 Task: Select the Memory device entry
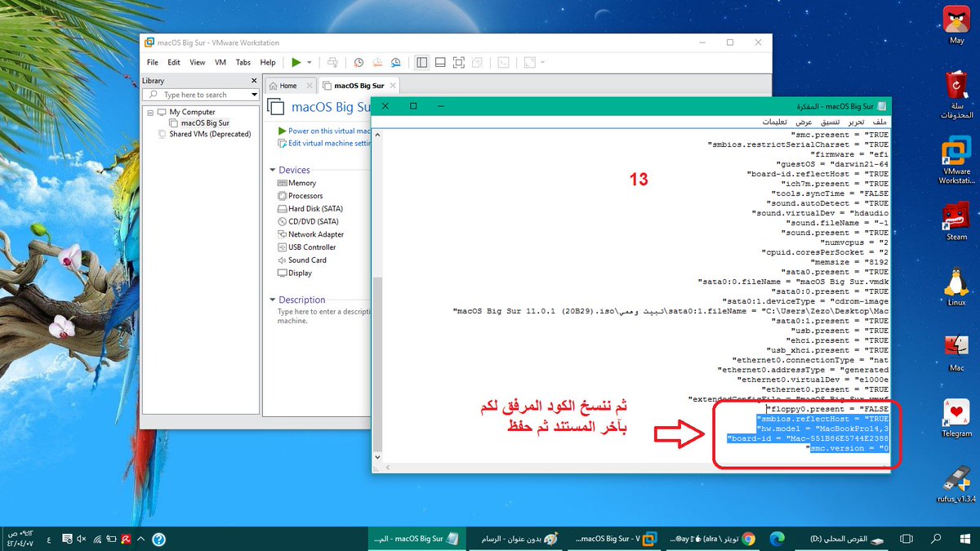pyautogui.click(x=296, y=184)
